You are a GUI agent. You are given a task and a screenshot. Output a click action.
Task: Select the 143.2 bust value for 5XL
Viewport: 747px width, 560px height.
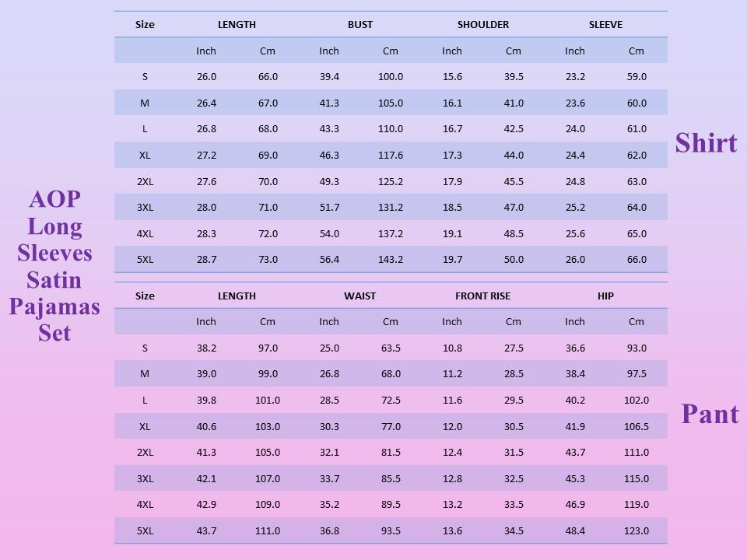(x=391, y=260)
